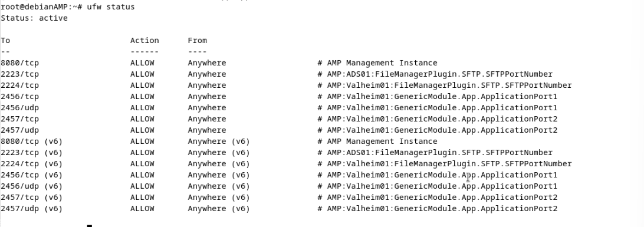Image resolution: width=644 pixels, height=227 pixels.
Task: Click the first 8080/tcp port entry
Action: 19,63
